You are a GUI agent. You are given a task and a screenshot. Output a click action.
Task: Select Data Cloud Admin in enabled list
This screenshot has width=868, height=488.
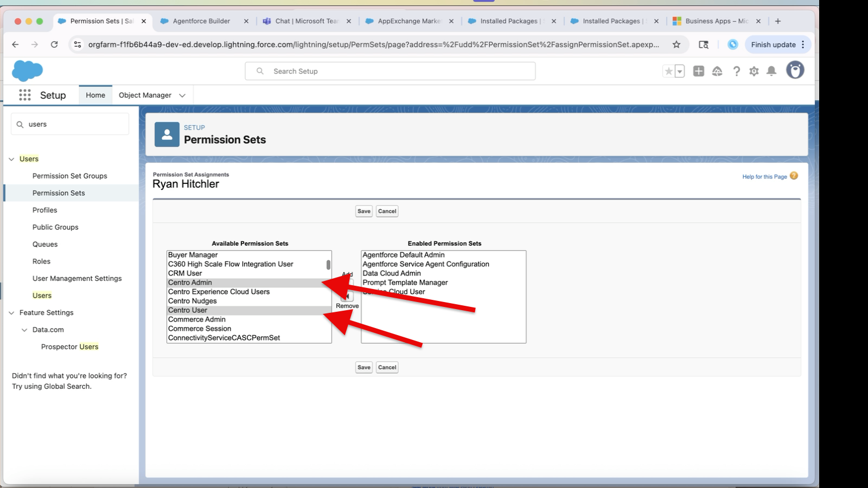[x=443, y=273]
